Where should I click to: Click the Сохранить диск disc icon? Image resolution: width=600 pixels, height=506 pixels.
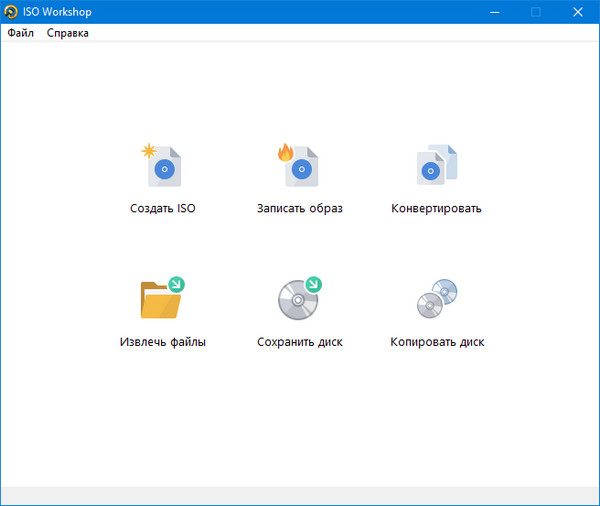299,298
